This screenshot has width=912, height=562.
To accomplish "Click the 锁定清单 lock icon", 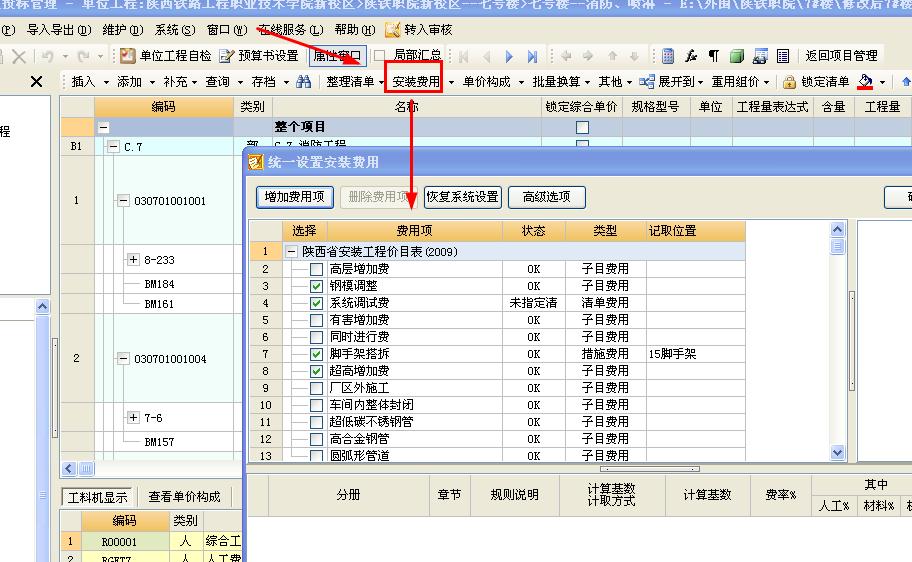I will click(789, 81).
